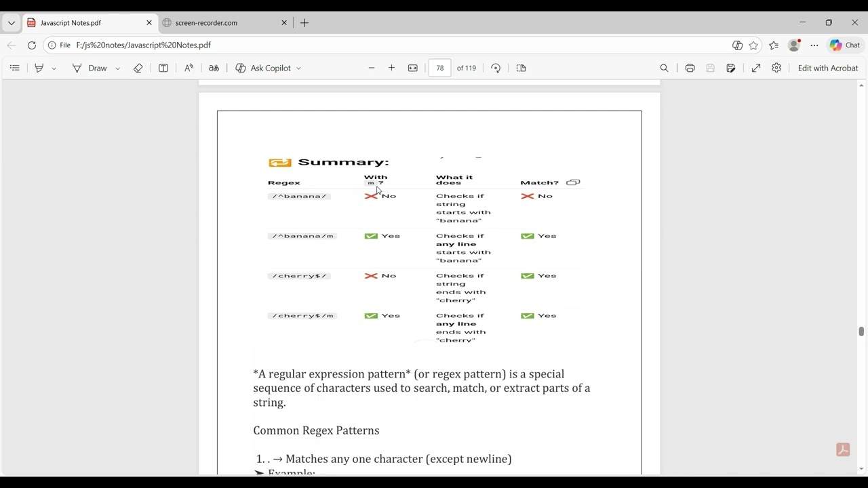
Task: Switch to the screen-recorder.com tab
Action: click(x=226, y=23)
